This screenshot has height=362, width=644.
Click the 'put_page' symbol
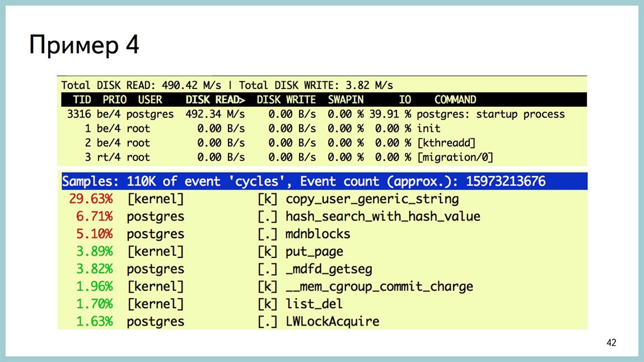314,252
